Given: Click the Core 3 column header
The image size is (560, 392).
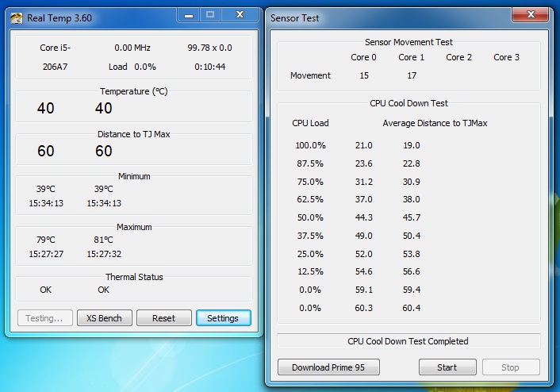Looking at the screenshot, I should 506,57.
